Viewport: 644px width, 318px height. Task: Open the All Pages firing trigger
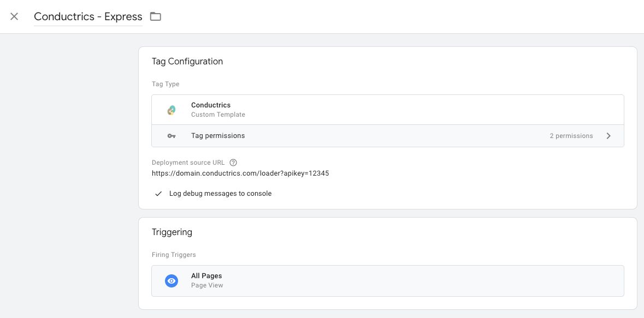[388, 281]
